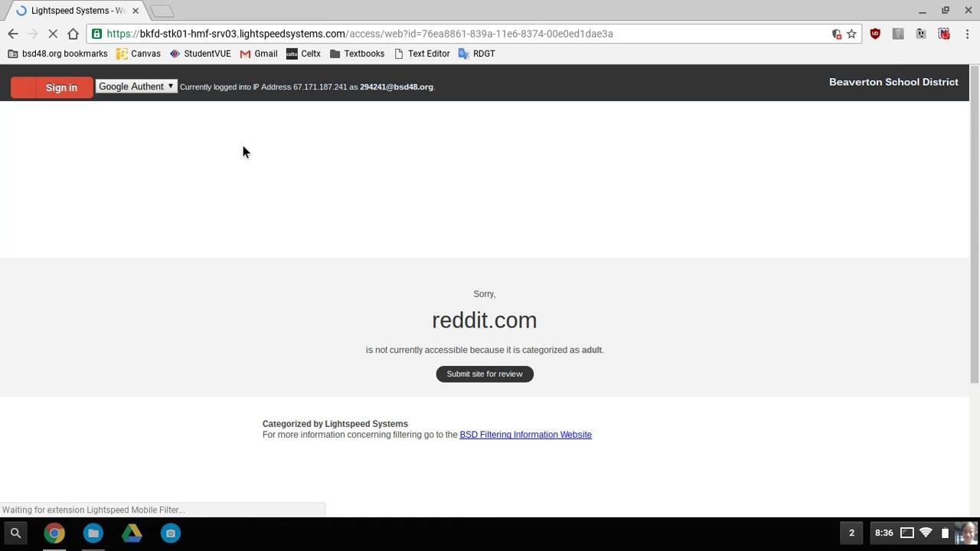Open the Text Editor bookmark
This screenshot has width=980, height=551.
pos(422,54)
